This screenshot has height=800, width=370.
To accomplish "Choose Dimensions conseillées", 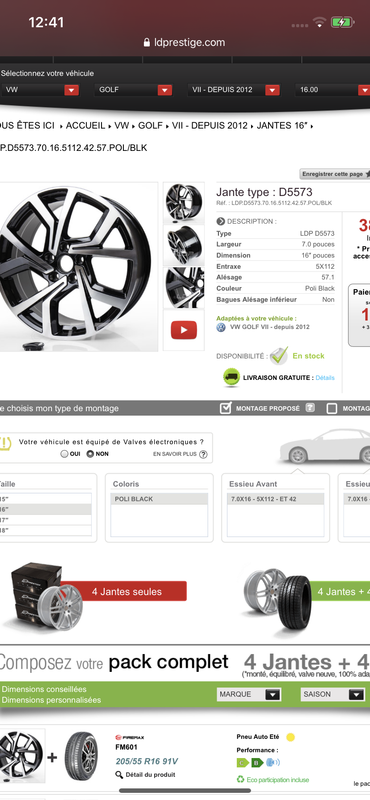I will (x=44, y=689).
